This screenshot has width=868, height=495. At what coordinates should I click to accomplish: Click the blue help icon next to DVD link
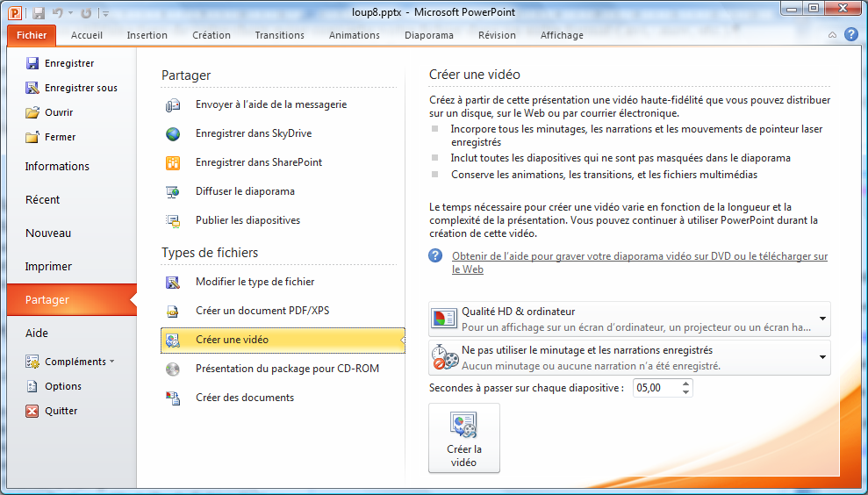[435, 255]
